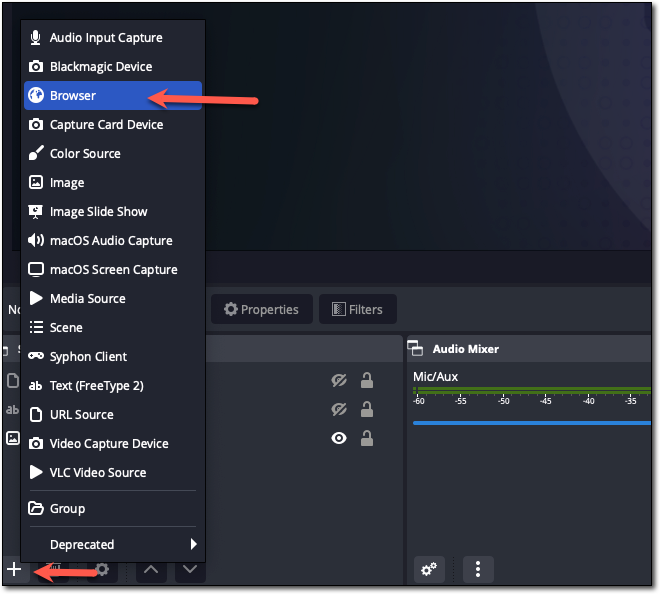Select the Syphon Client gamepad icon

(36, 357)
